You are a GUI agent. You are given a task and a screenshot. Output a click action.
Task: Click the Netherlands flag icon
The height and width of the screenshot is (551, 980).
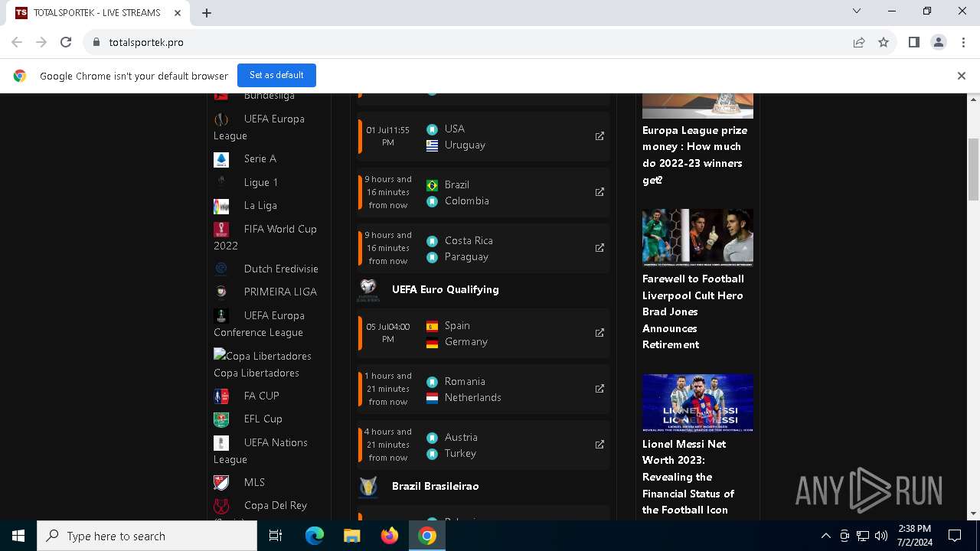click(x=432, y=398)
